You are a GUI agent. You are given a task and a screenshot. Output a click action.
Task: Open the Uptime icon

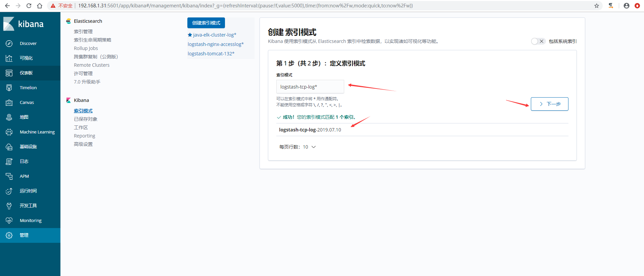pyautogui.click(x=9, y=191)
